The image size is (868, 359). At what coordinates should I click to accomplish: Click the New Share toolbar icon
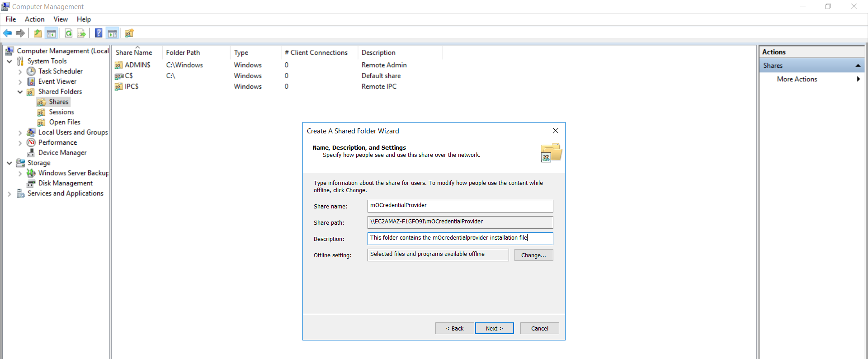129,33
